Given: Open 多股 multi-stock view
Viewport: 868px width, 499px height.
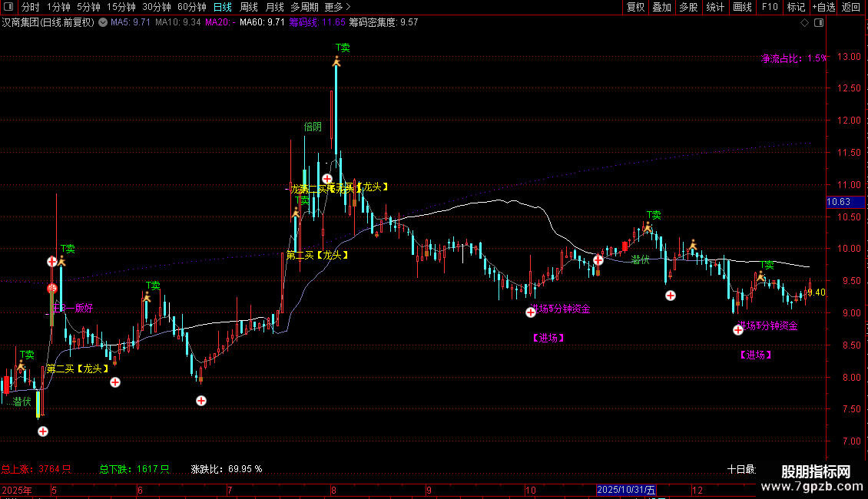Looking at the screenshot, I should click(x=688, y=7).
